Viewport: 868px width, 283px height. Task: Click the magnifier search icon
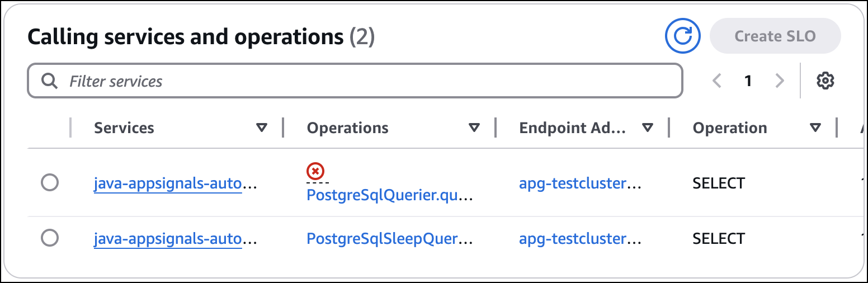click(x=50, y=81)
